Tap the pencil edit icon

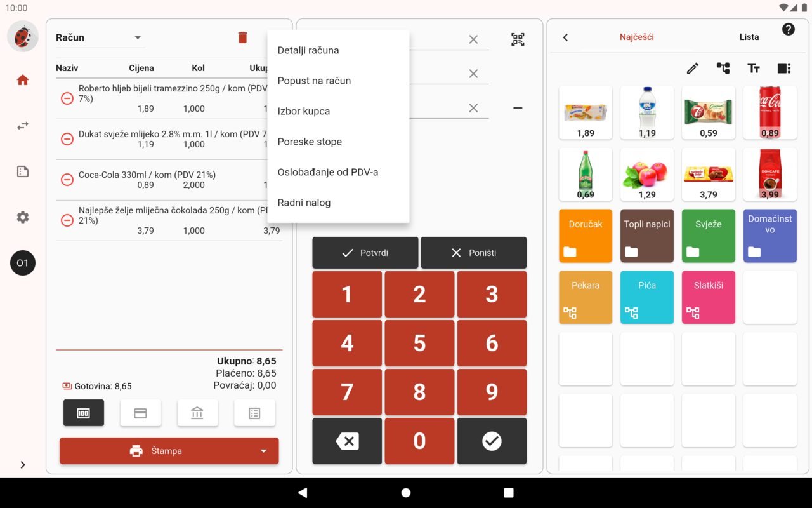coord(693,68)
